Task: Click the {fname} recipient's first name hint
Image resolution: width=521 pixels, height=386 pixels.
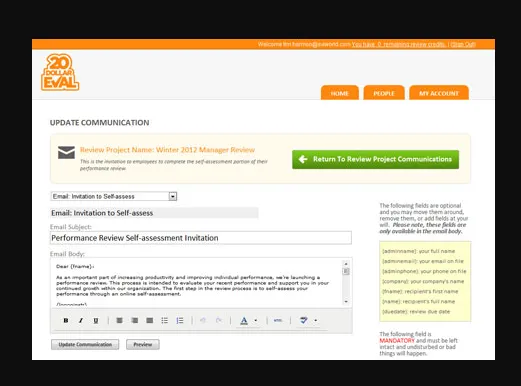Action: 420,291
